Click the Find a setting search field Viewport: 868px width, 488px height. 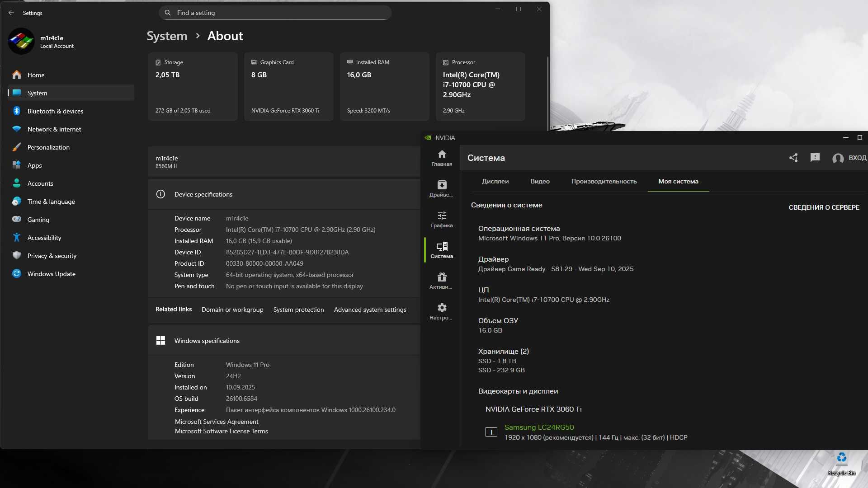pos(275,13)
